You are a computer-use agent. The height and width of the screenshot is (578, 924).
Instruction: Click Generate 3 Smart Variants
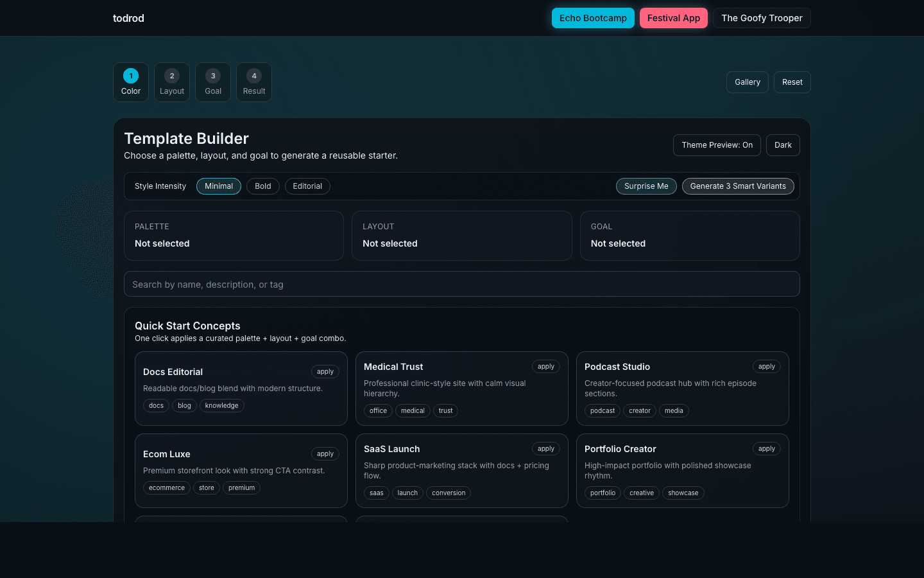[738, 186]
